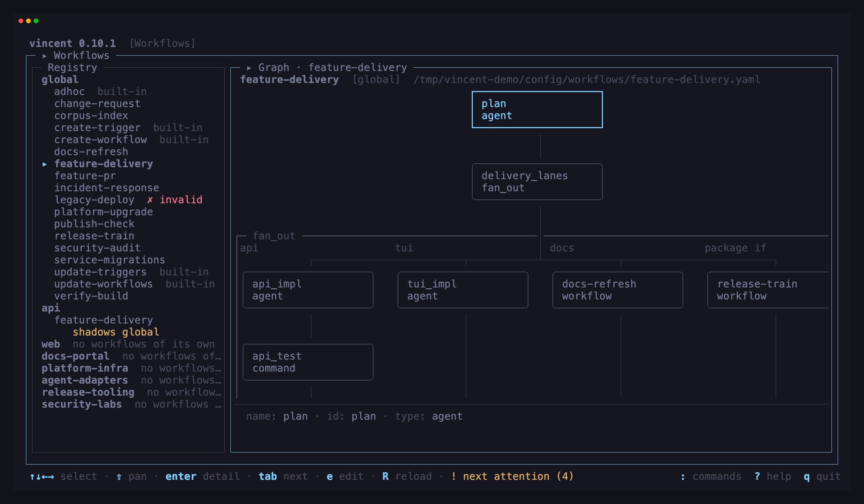
Task: Select the docs-refresh workflow graph node
Action: coord(618,290)
